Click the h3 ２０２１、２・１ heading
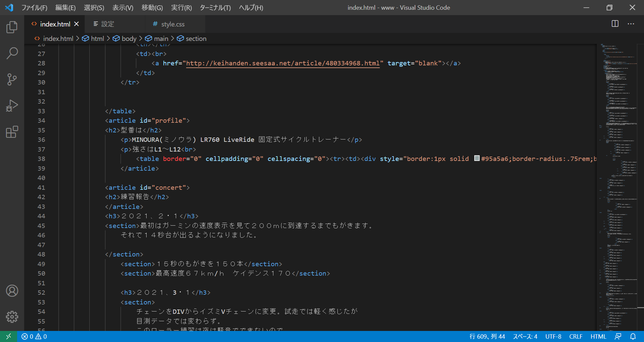Image resolution: width=644 pixels, height=342 pixels. coord(152,216)
